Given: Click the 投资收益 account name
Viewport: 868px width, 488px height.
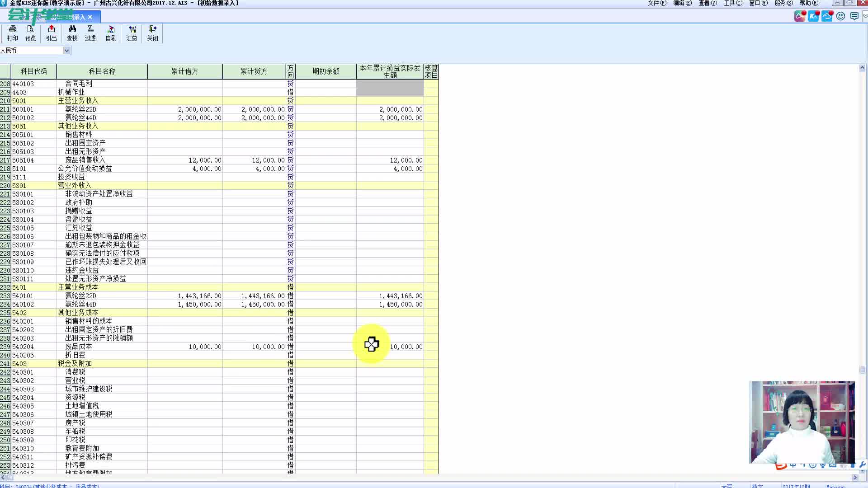Looking at the screenshot, I should coord(71,177).
